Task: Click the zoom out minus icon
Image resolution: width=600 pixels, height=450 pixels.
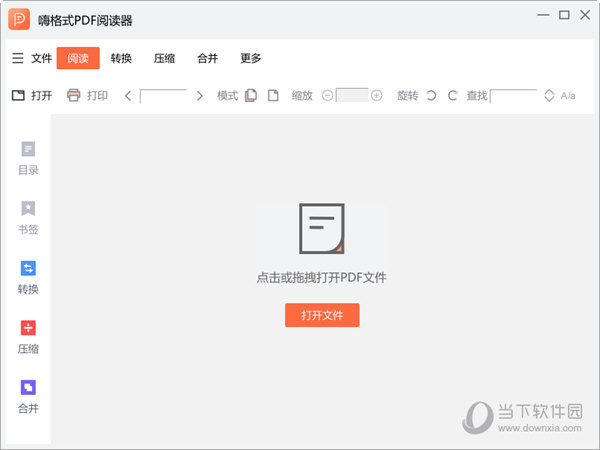Action: (327, 95)
